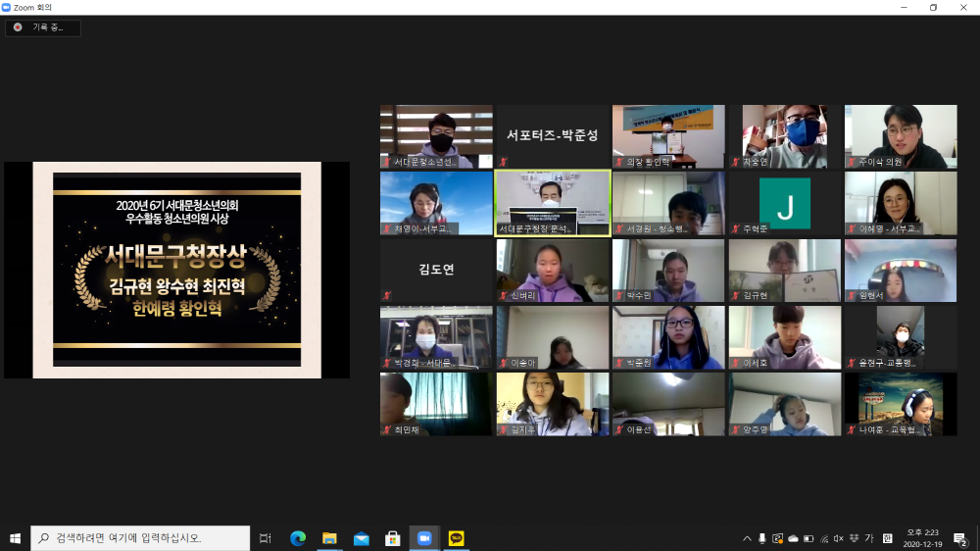Screen dimensions: 980x551
Task: Launch Microsoft Edge from the taskbar
Action: tap(298, 538)
